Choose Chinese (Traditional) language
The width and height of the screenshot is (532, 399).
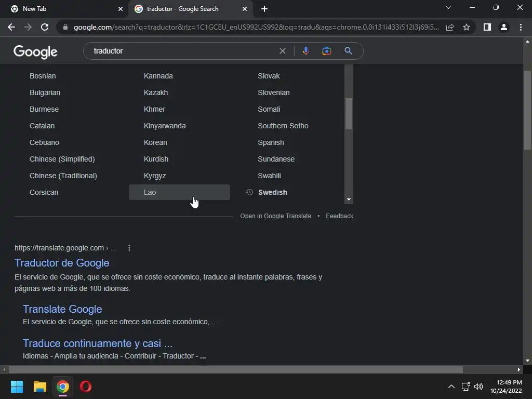(x=63, y=176)
